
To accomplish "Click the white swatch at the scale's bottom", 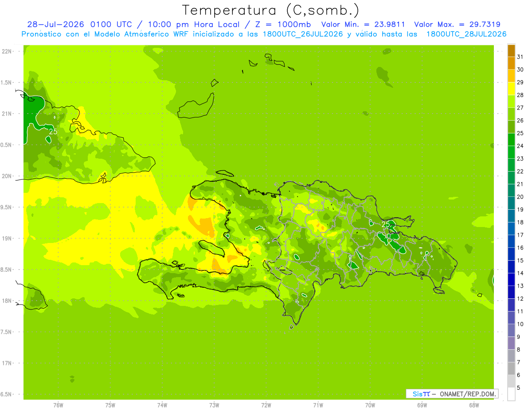I will click(x=511, y=394).
